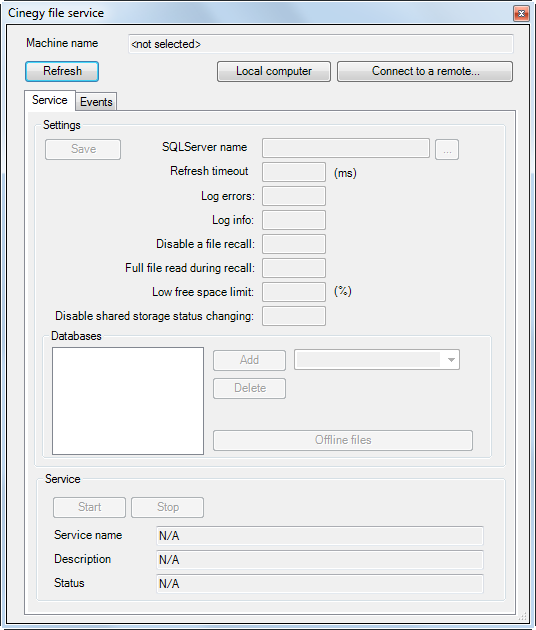Focus the Refresh timeout field

(294, 172)
